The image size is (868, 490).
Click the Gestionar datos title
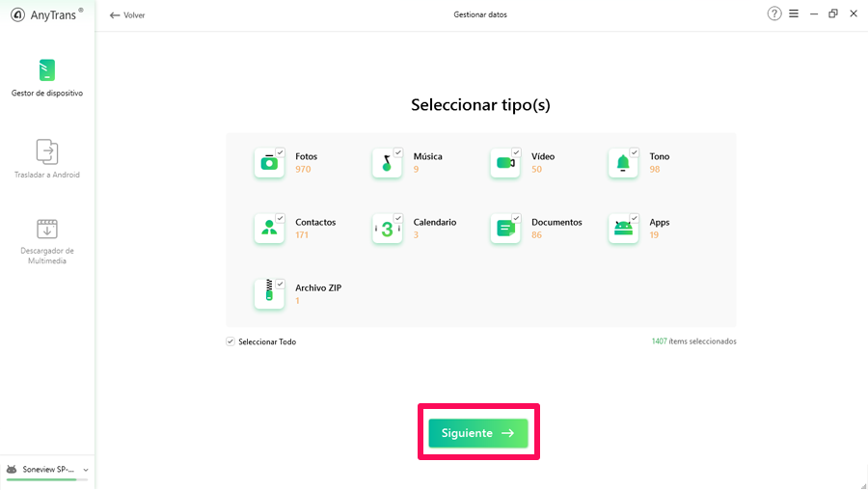(x=480, y=14)
